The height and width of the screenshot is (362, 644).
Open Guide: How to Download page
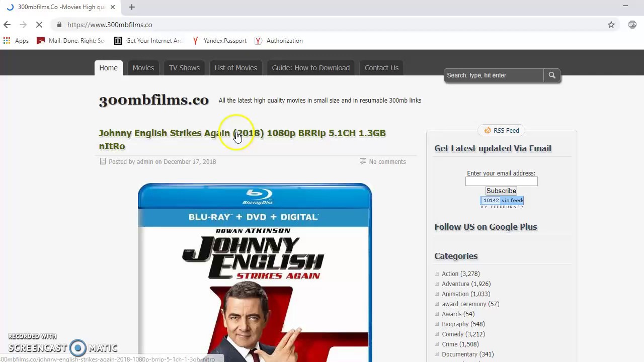[310, 68]
